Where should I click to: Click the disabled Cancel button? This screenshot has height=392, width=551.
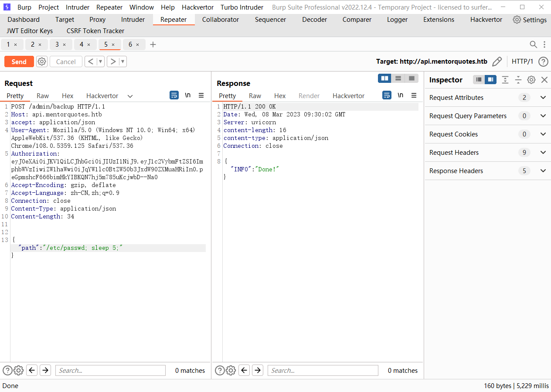click(66, 61)
